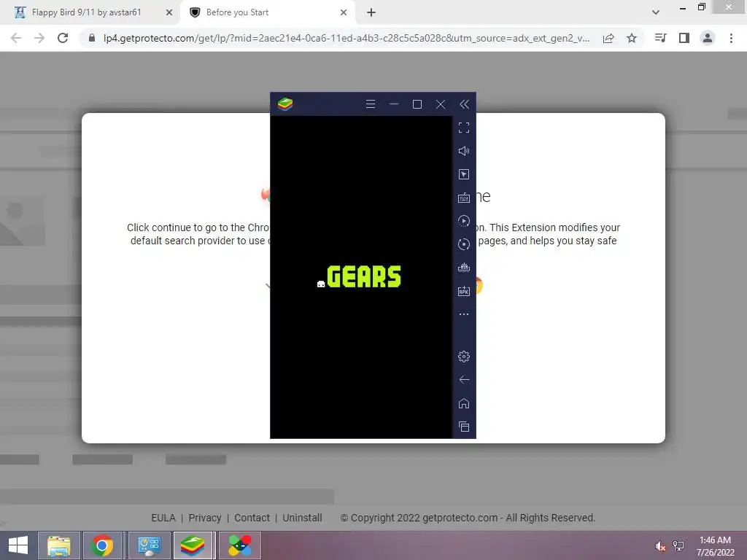747x560 pixels.
Task: Share this page icon
Action: point(608,38)
